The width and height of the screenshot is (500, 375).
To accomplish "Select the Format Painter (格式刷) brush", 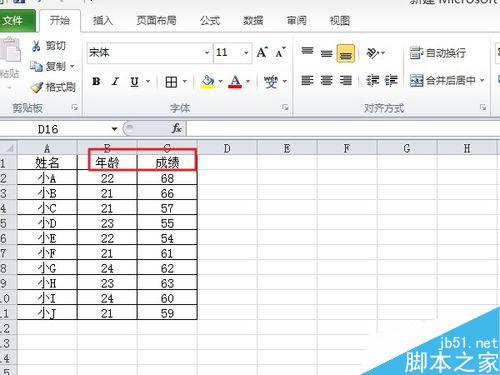I will tap(37, 87).
